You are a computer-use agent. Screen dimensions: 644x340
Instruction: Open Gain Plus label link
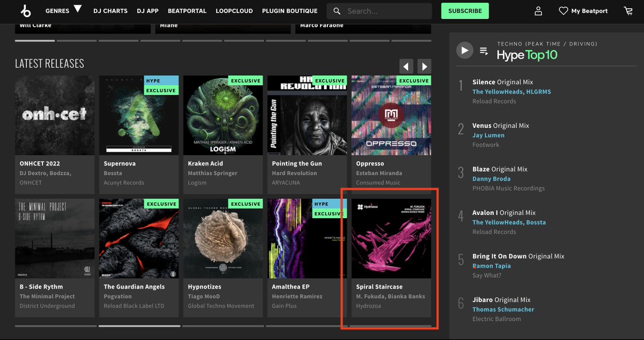pyautogui.click(x=284, y=306)
